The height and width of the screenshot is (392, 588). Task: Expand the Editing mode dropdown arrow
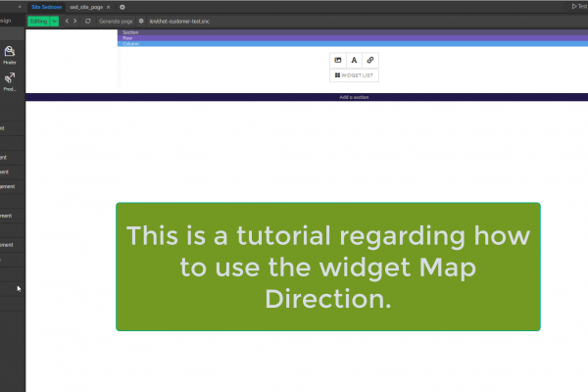pyautogui.click(x=55, y=21)
